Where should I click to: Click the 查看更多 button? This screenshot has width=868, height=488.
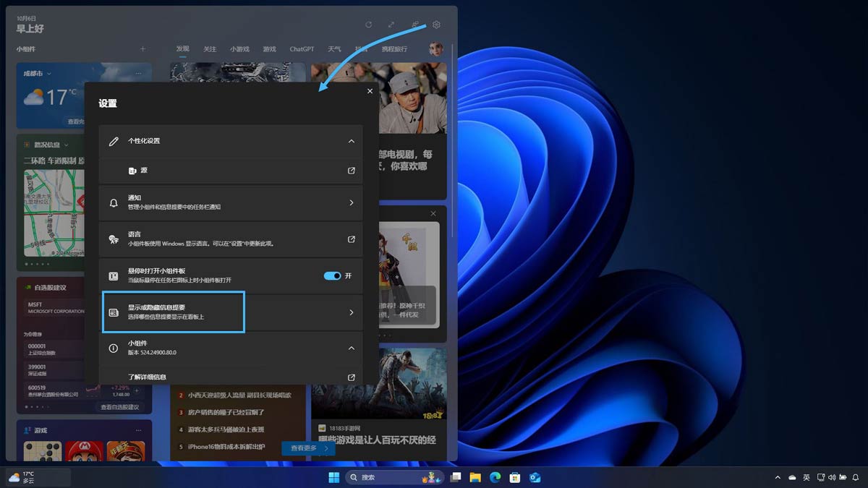(x=308, y=448)
